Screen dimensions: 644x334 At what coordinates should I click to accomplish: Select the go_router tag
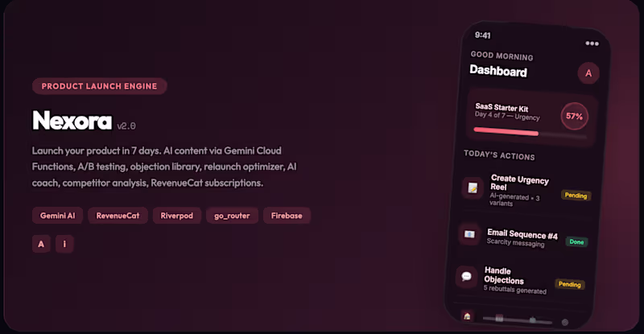[232, 216]
